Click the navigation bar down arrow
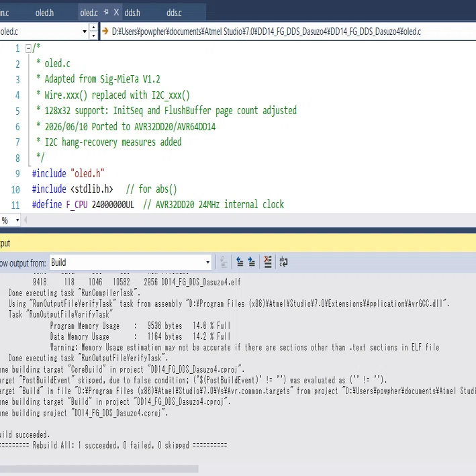The width and height of the screenshot is (476, 476). click(x=94, y=36)
